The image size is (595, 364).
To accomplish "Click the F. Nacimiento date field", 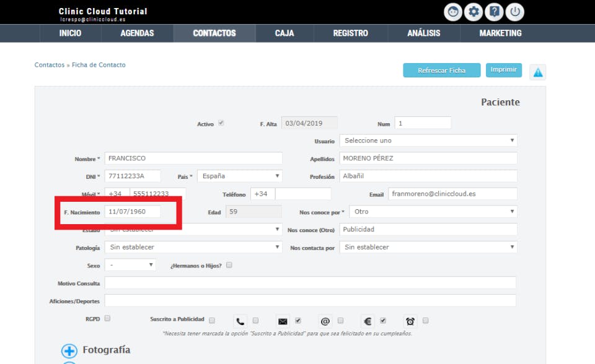I will [x=133, y=212].
